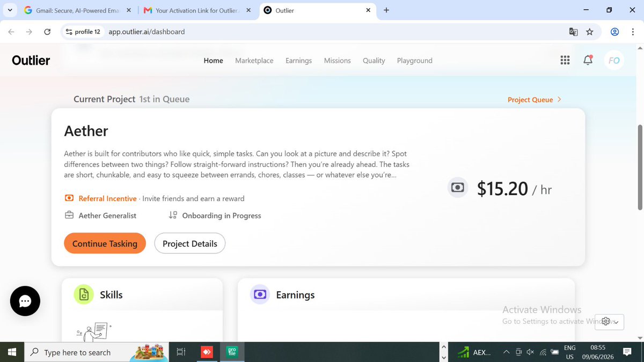Open Windows Task View
This screenshot has width=644, height=362.
click(181, 352)
